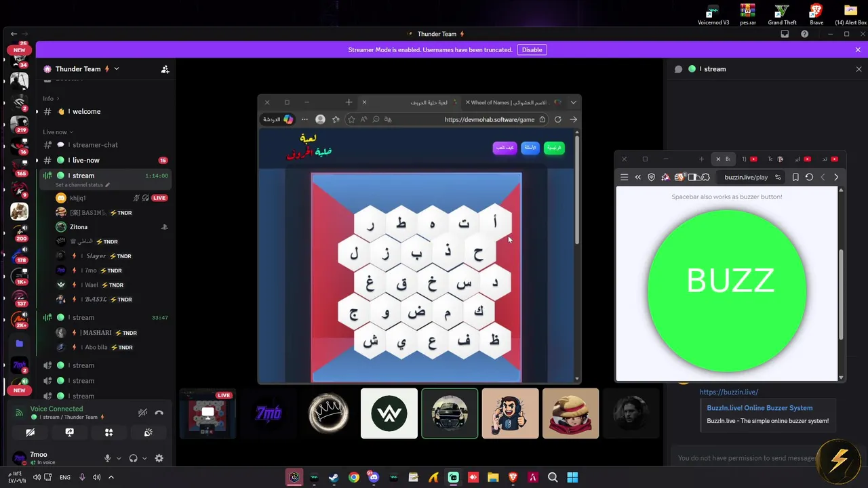Turn on camera in Discord voice panel

click(31, 432)
